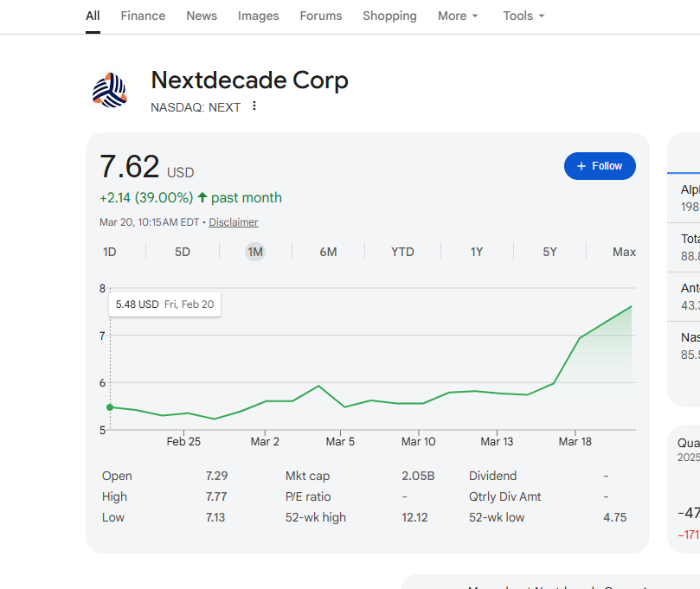Select the 6M chart range
The width and height of the screenshot is (700, 589).
pos(328,252)
